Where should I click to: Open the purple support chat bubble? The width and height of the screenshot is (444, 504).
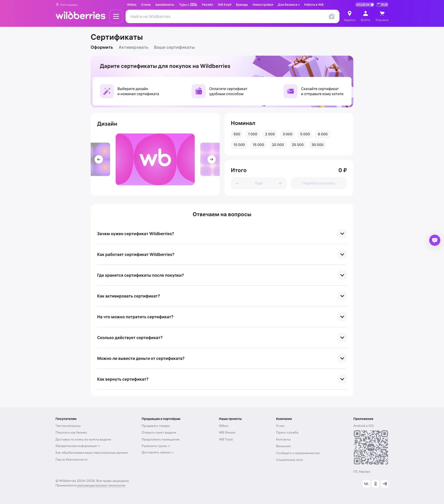point(435,240)
